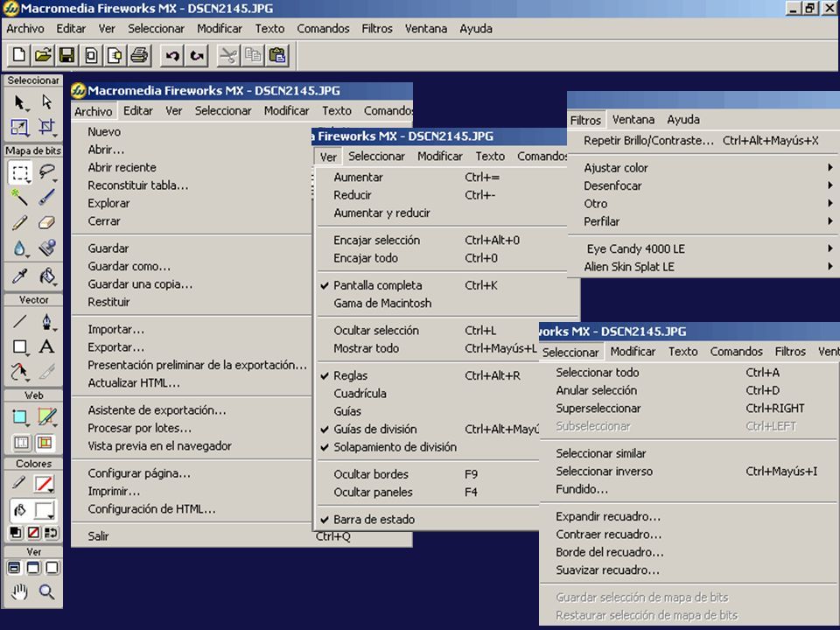The width and height of the screenshot is (840, 630).
Task: Select the Marquee tool
Action: (20, 172)
